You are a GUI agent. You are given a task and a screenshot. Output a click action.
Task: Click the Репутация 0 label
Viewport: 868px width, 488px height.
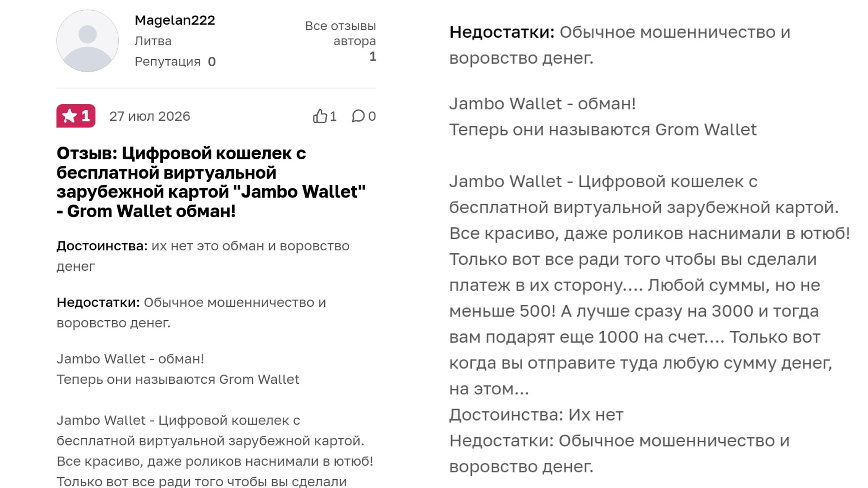point(175,61)
